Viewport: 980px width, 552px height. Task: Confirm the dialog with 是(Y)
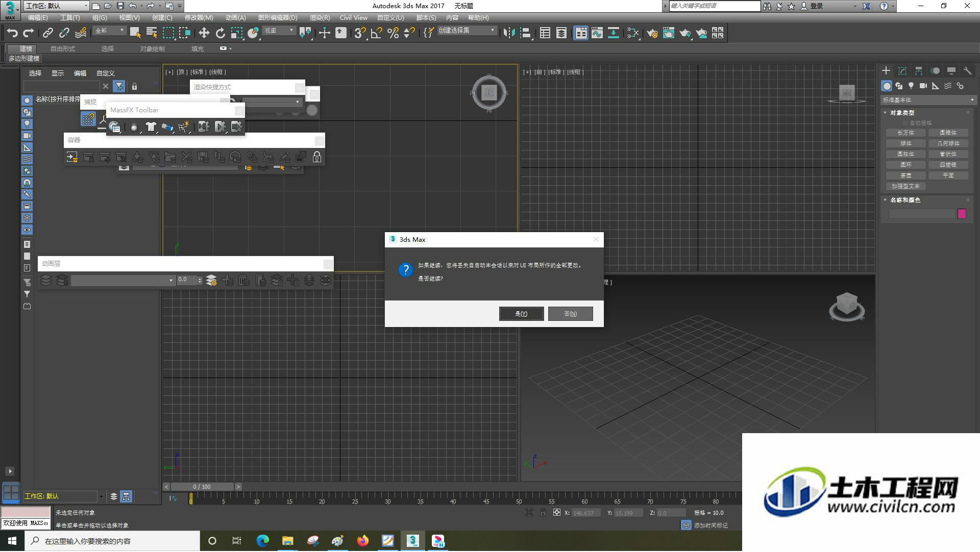pos(521,314)
